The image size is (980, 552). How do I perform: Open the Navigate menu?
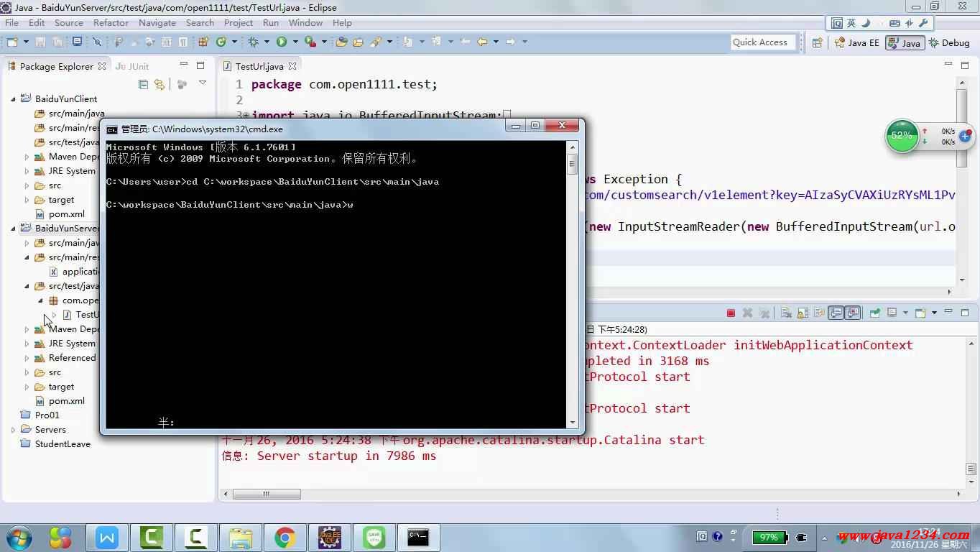[157, 22]
